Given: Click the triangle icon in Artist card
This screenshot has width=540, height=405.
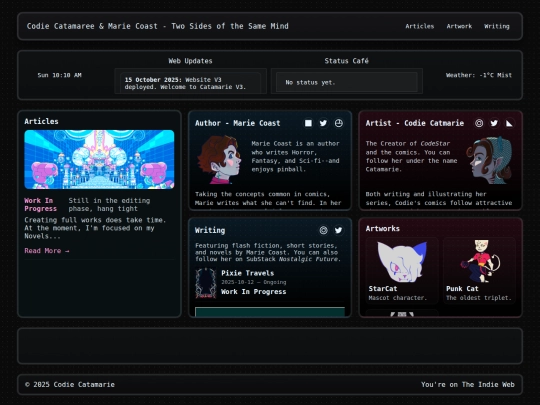Looking at the screenshot, I should coord(509,123).
